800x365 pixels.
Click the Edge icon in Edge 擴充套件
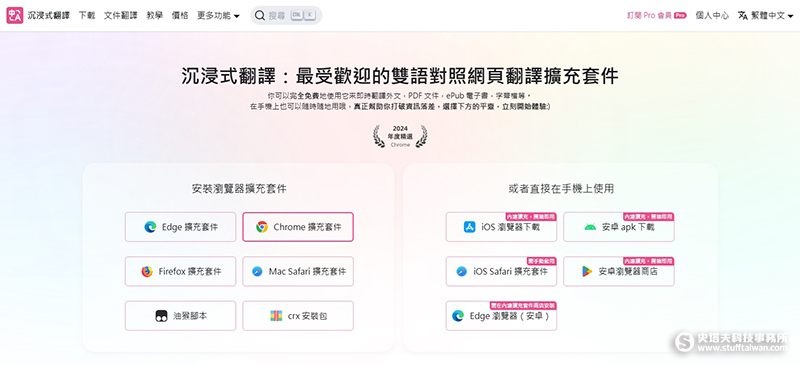tap(150, 227)
